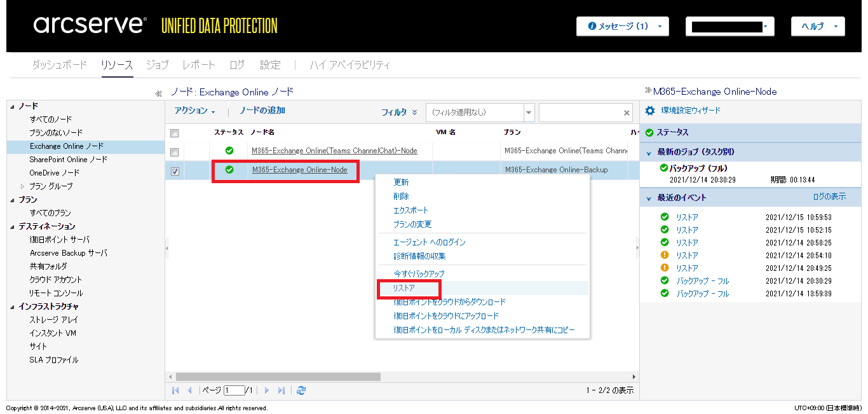
Task: Open the redacted user account dropdown
Action: pyautogui.click(x=729, y=26)
